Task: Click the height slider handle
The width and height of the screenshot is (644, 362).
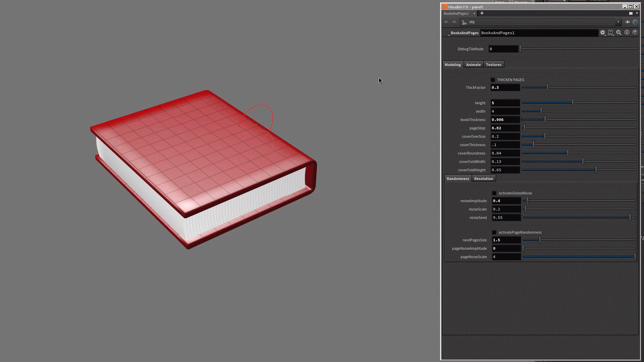Action: click(573, 103)
